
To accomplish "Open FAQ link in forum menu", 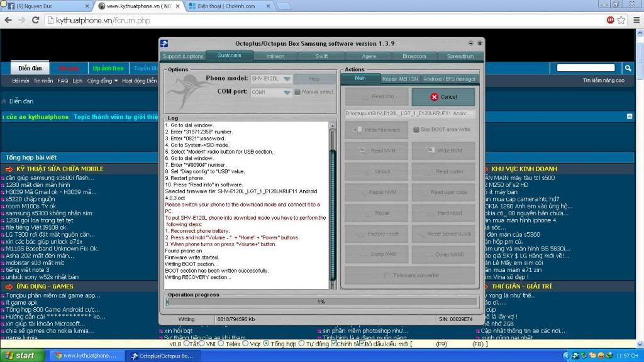I will (63, 81).
